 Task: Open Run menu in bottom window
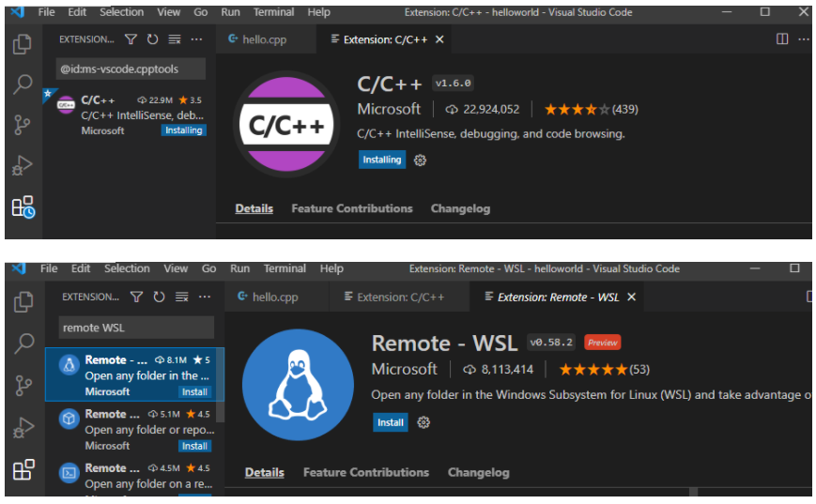(x=239, y=268)
